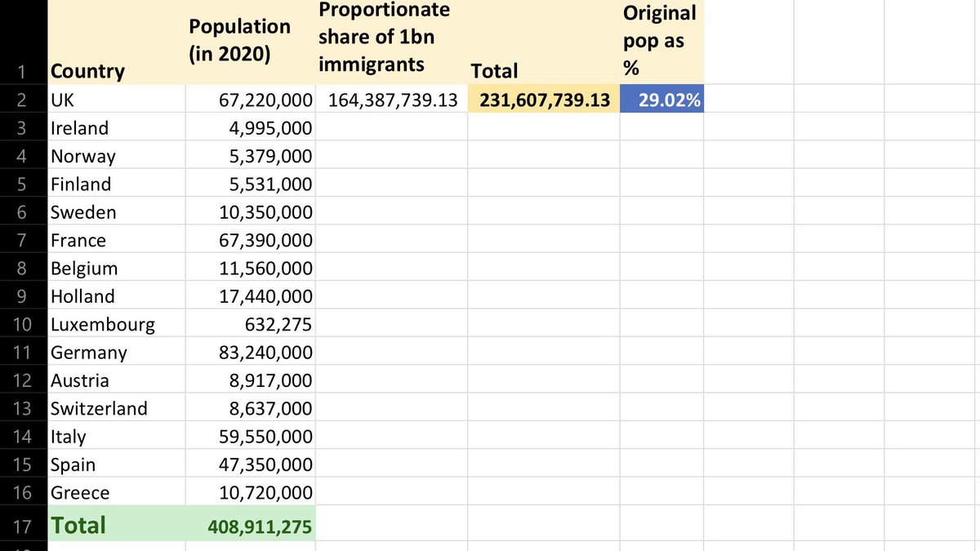Select Germany population value 83,240,000
This screenshot has height=551, width=980.
pyautogui.click(x=251, y=352)
